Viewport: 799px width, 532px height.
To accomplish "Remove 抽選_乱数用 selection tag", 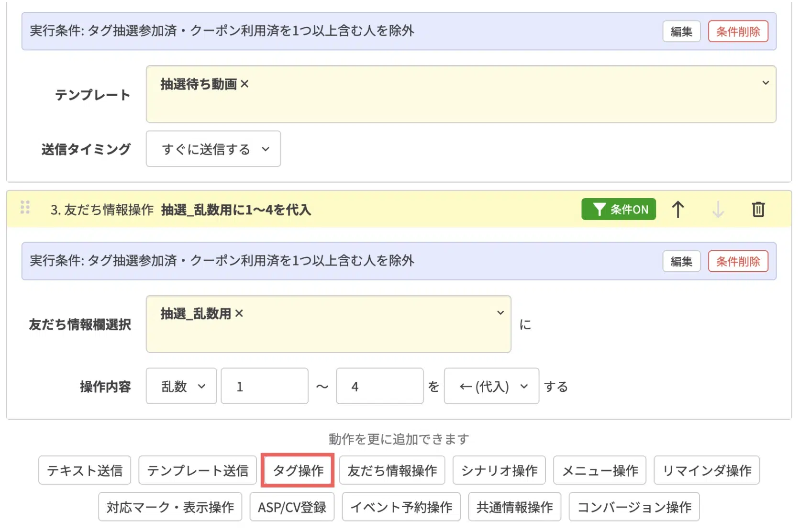I will (x=239, y=313).
